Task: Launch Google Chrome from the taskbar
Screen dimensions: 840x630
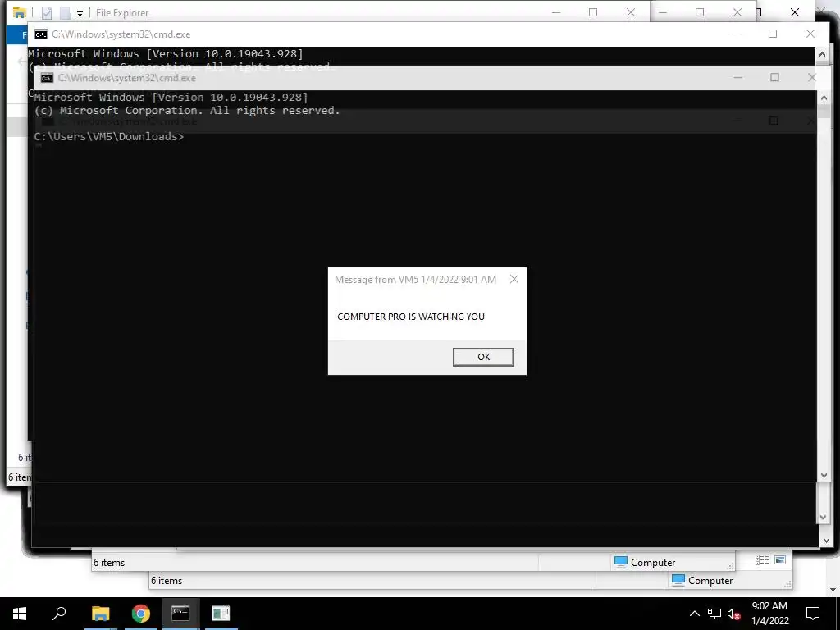Action: (141, 614)
